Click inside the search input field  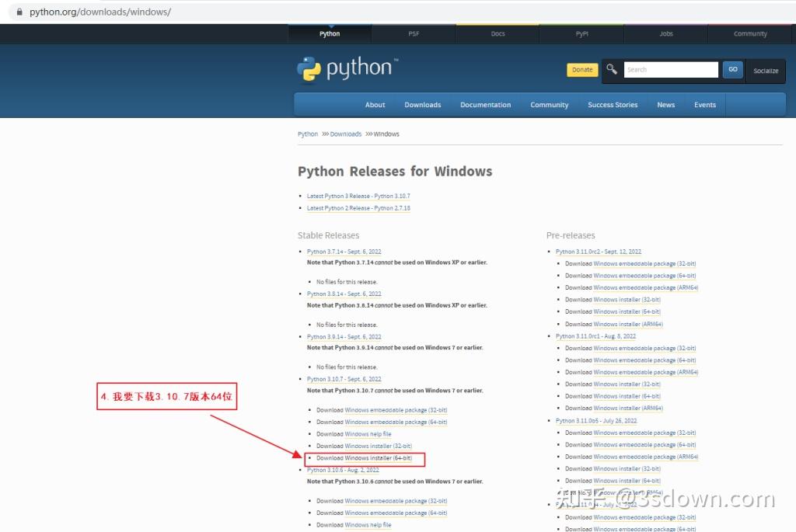670,69
